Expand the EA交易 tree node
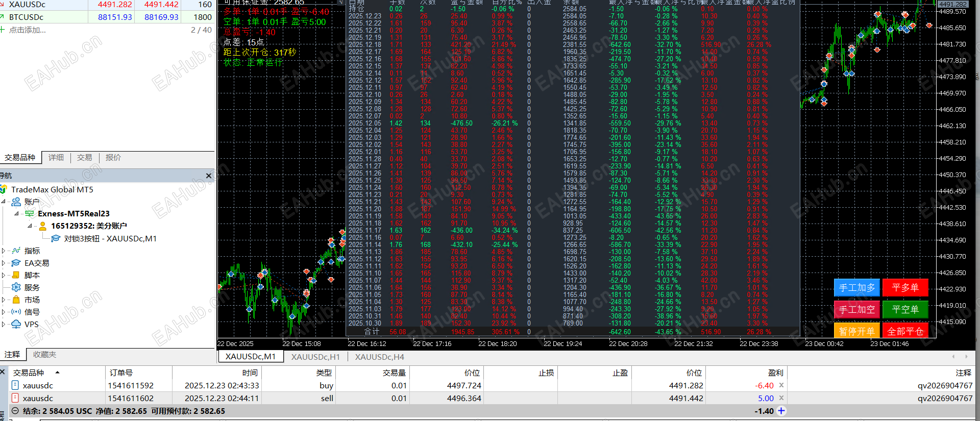Screen dimensions: 980x421 4,263
